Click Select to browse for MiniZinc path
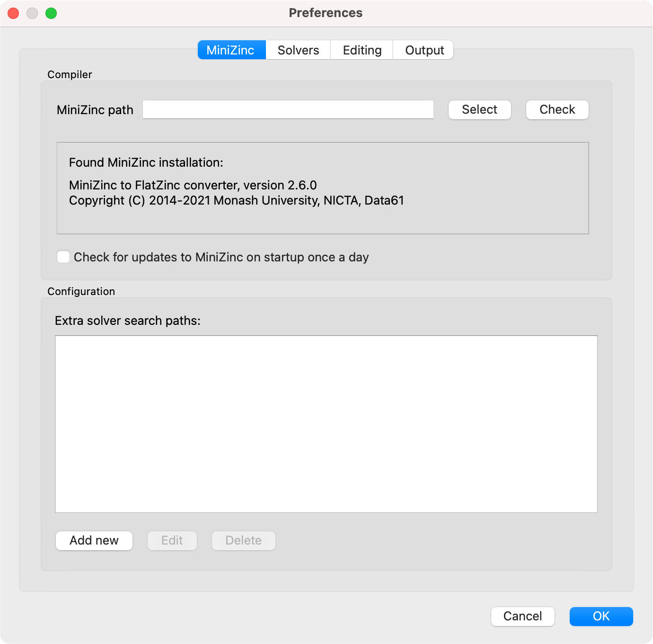Image resolution: width=653 pixels, height=644 pixels. (x=479, y=109)
